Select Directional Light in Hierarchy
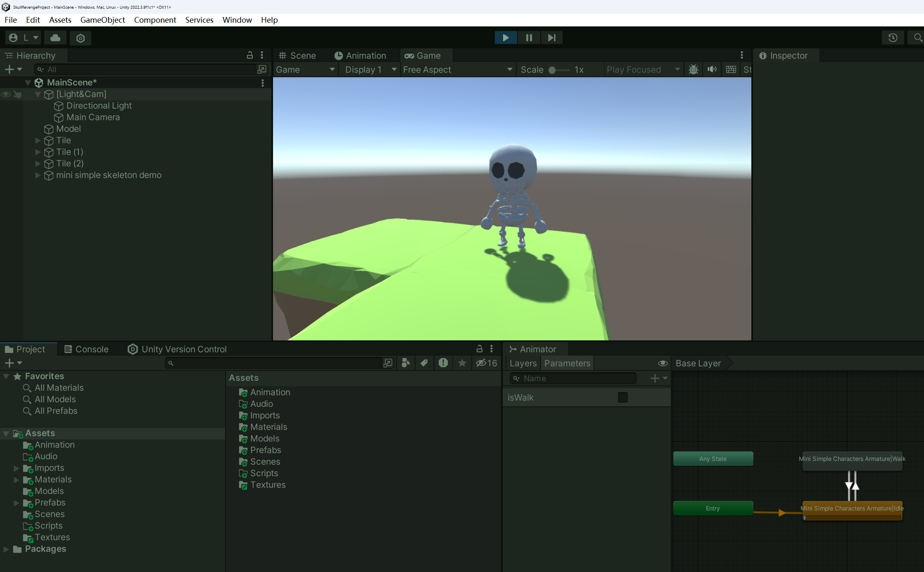Image resolution: width=924 pixels, height=572 pixels. point(99,106)
